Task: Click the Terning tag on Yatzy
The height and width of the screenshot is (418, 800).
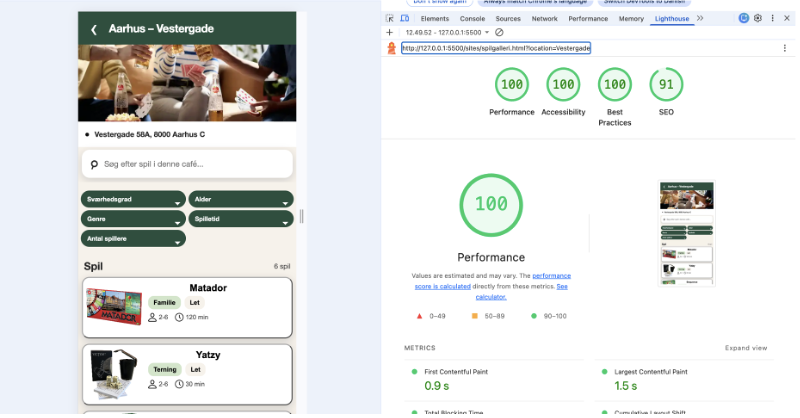Action: 165,370
